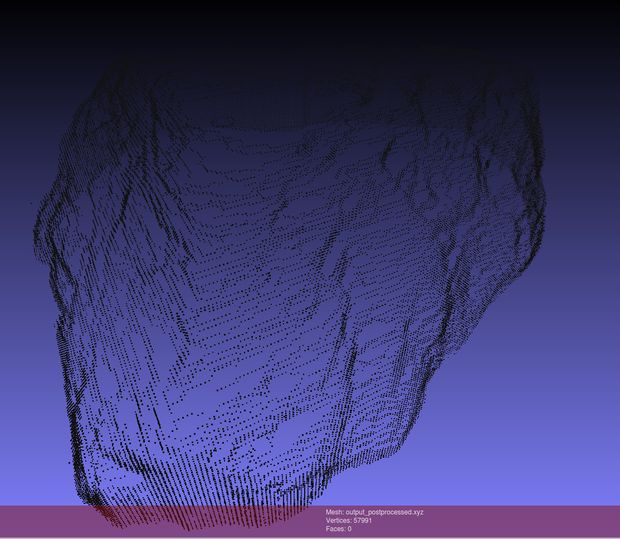Click the mesh name output_postprocessed.xyz label
The image size is (620, 539).
[374, 512]
